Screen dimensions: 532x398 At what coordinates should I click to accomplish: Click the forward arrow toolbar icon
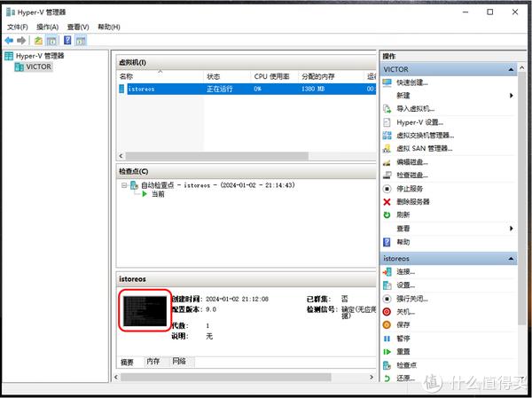click(x=21, y=41)
